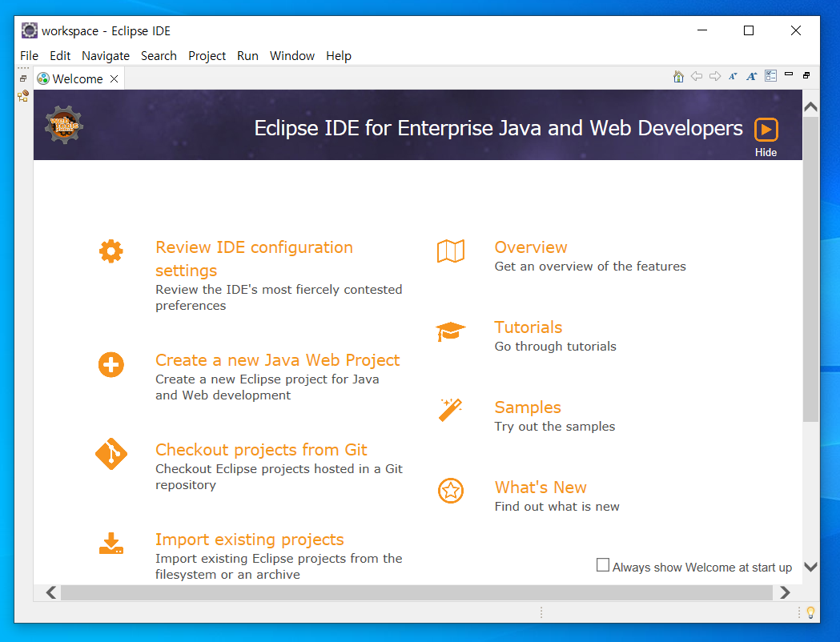Open the Tutorials link
This screenshot has width=840, height=642.
pyautogui.click(x=528, y=327)
